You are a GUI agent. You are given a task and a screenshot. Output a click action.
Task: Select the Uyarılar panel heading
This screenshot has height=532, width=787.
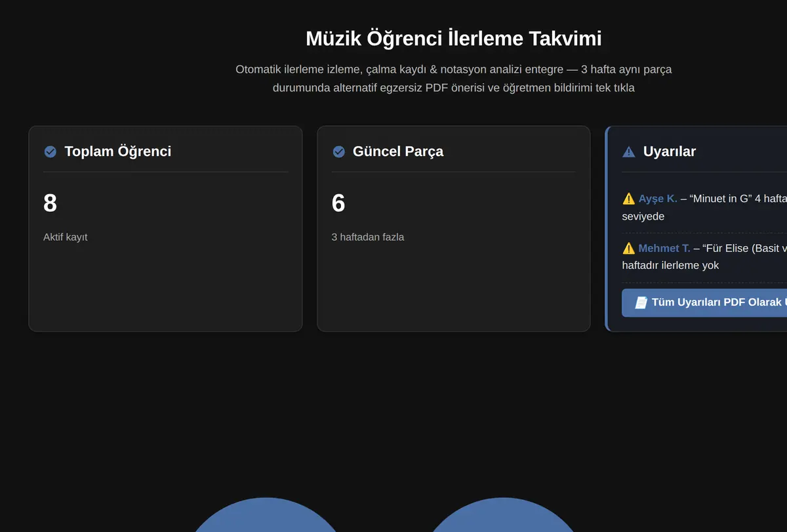click(670, 152)
